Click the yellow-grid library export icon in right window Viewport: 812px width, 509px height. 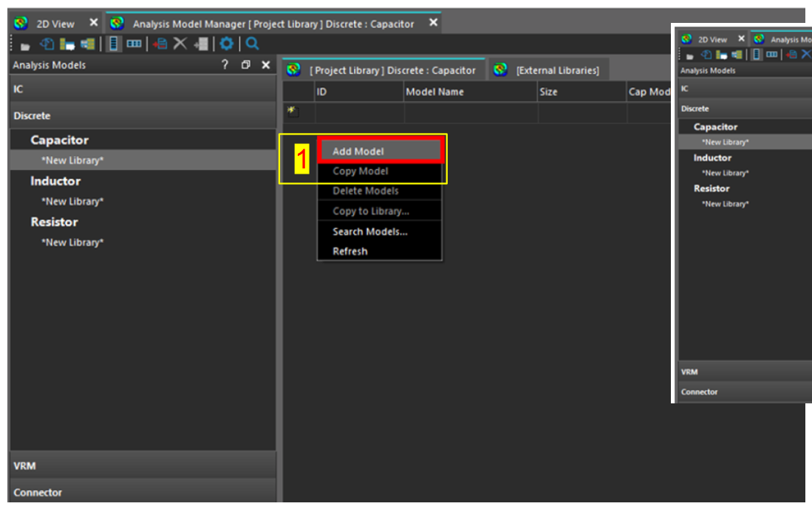point(721,55)
